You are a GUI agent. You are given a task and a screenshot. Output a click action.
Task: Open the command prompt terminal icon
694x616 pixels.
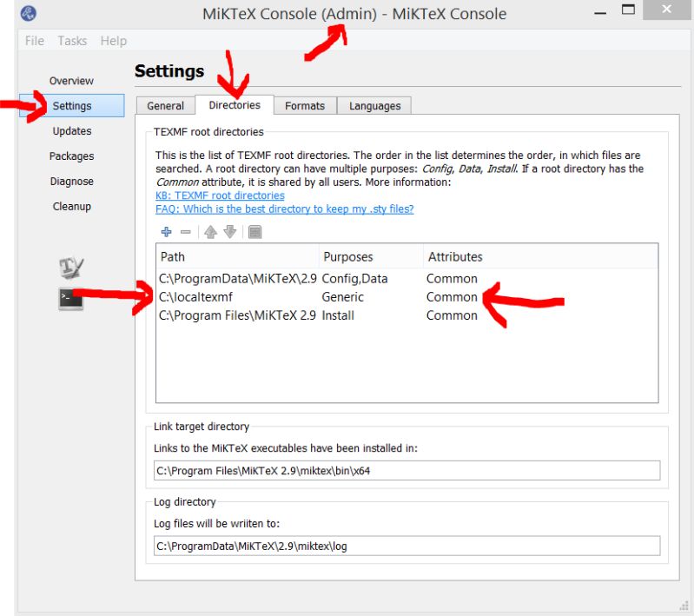[71, 298]
